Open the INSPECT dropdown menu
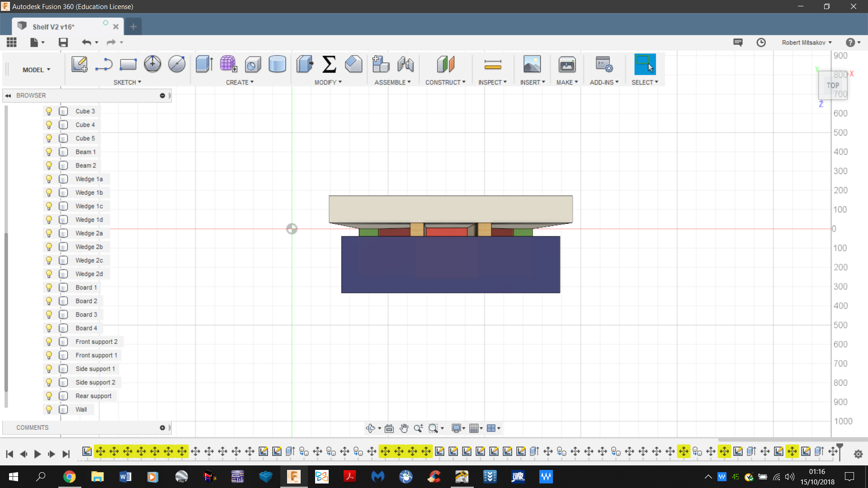The width and height of the screenshot is (868, 488). click(492, 82)
